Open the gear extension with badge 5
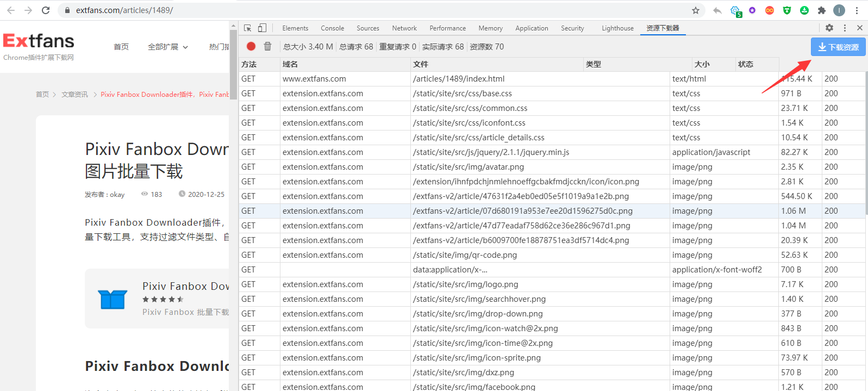Viewport: 868px width, 391px height. pos(735,11)
